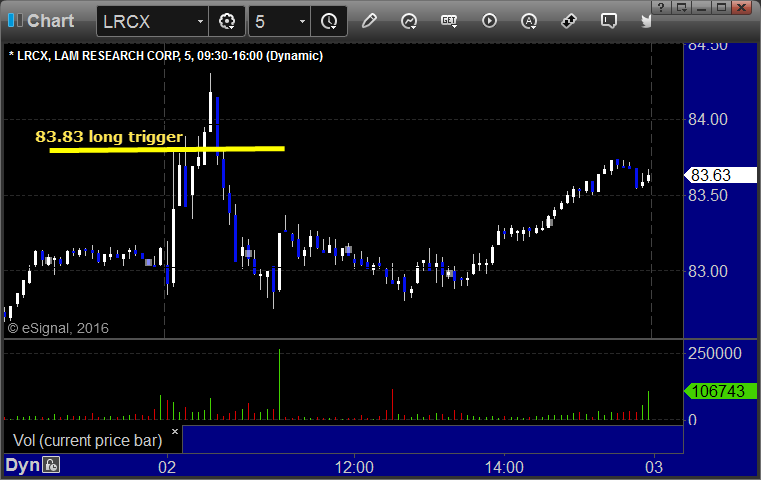Close the Vol study panel
The height and width of the screenshot is (480, 761).
[x=175, y=431]
